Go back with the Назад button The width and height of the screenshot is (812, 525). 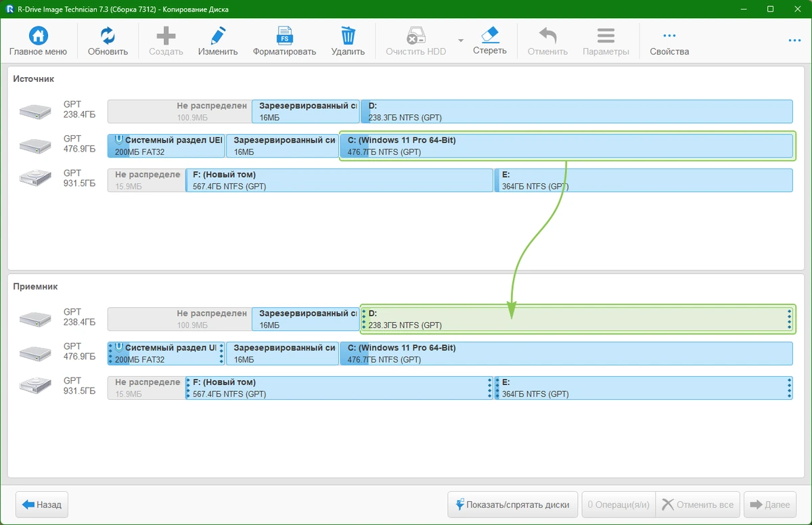coord(42,505)
